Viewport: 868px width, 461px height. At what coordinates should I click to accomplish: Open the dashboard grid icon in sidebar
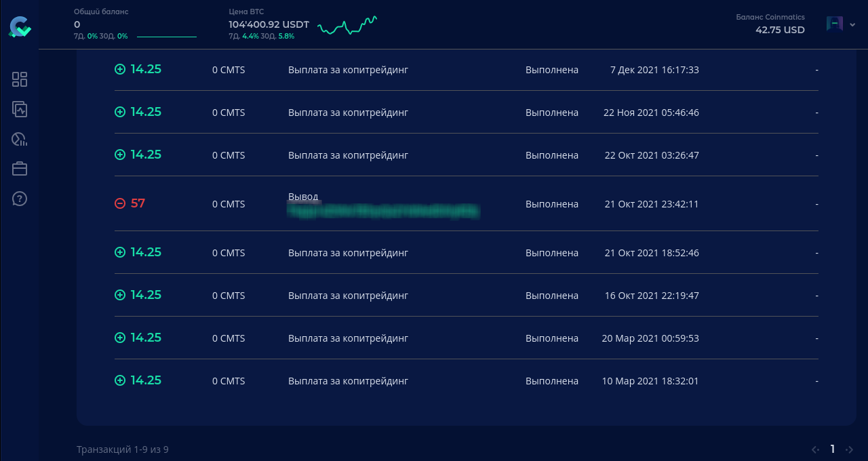[x=20, y=79]
